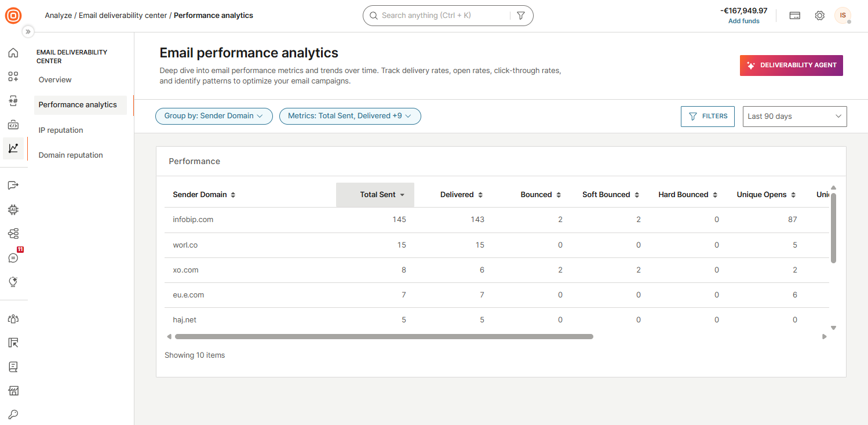Click the Infobip logo icon
This screenshot has width=868, height=425.
coord(13,16)
